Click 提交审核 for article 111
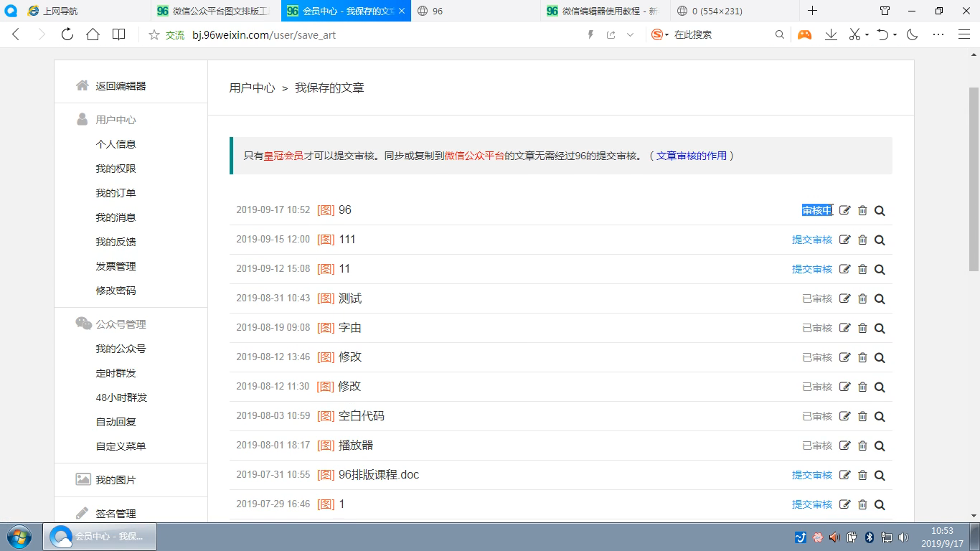Viewport: 980px width, 551px height. pyautogui.click(x=812, y=240)
